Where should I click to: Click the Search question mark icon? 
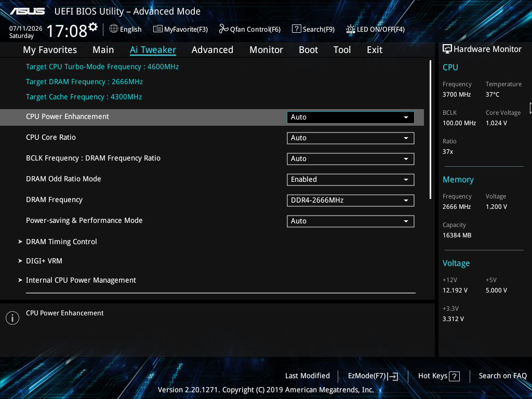coord(296,29)
